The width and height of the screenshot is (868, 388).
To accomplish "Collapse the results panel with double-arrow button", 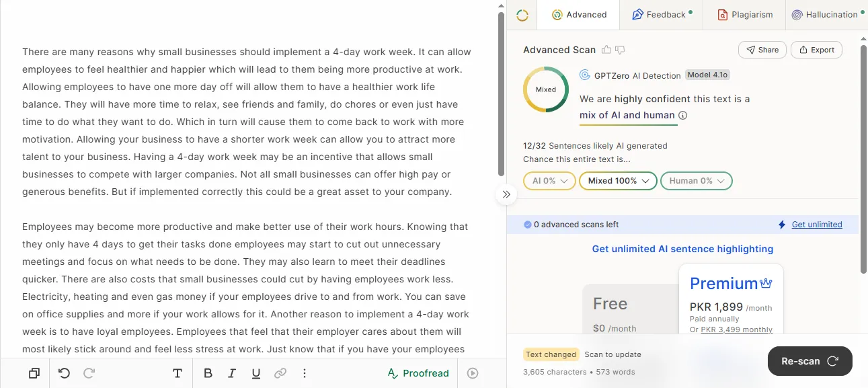I will click(506, 194).
